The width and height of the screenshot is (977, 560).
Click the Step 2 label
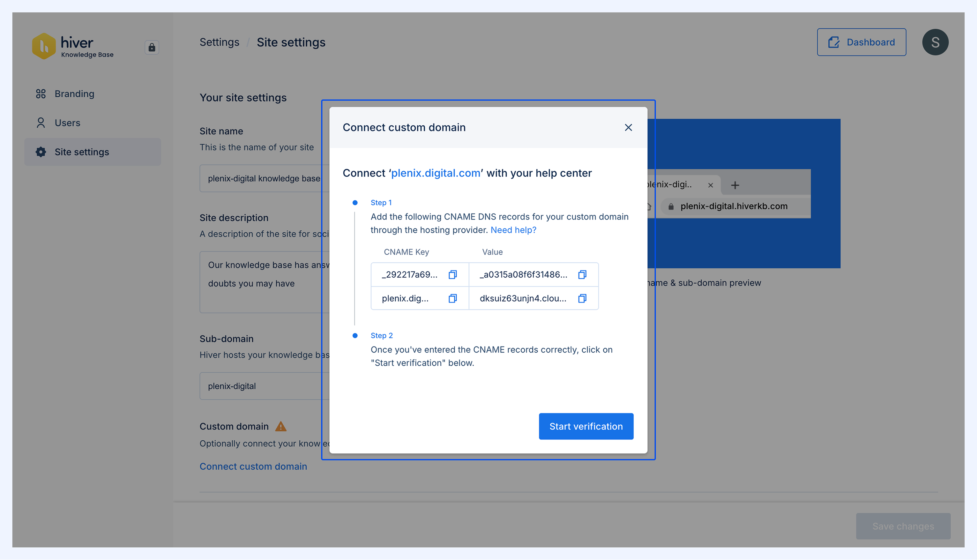381,336
